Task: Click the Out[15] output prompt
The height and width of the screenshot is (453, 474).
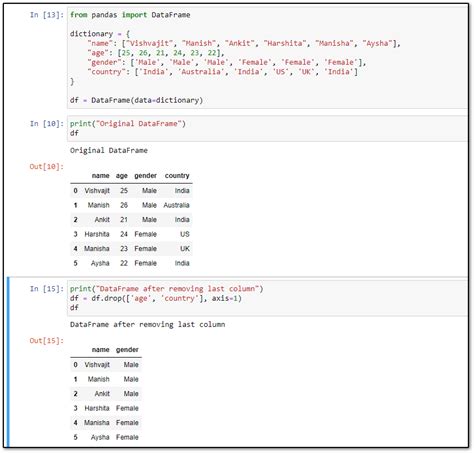Action: tap(46, 340)
